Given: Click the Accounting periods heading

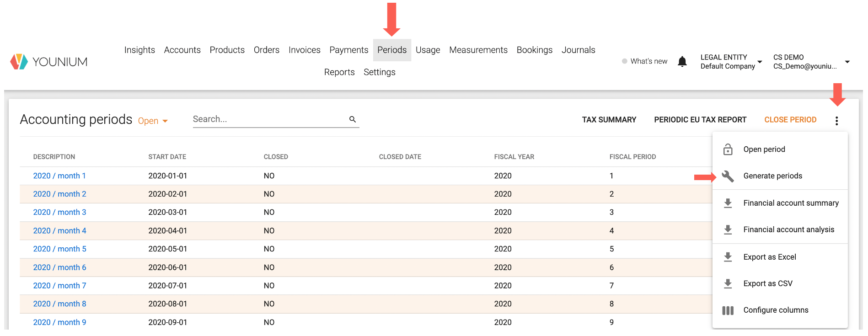Looking at the screenshot, I should pyautogui.click(x=76, y=119).
